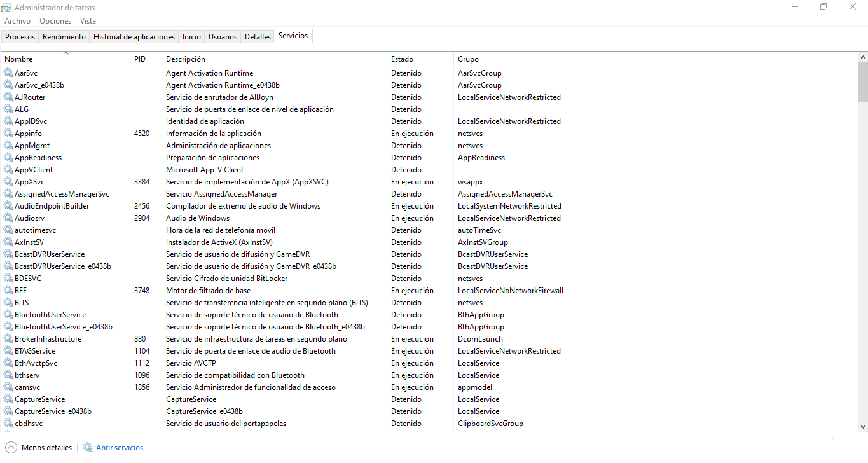Click the bthserv service gear icon
Screen dimensions: 868x463
(x=8, y=375)
